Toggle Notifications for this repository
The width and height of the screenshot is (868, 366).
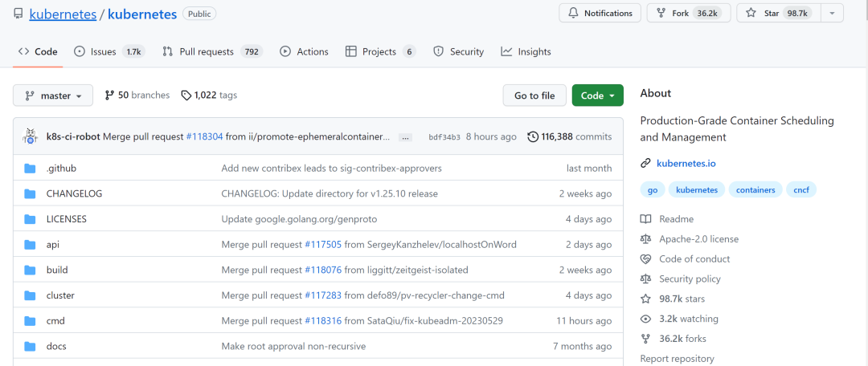[x=600, y=14]
